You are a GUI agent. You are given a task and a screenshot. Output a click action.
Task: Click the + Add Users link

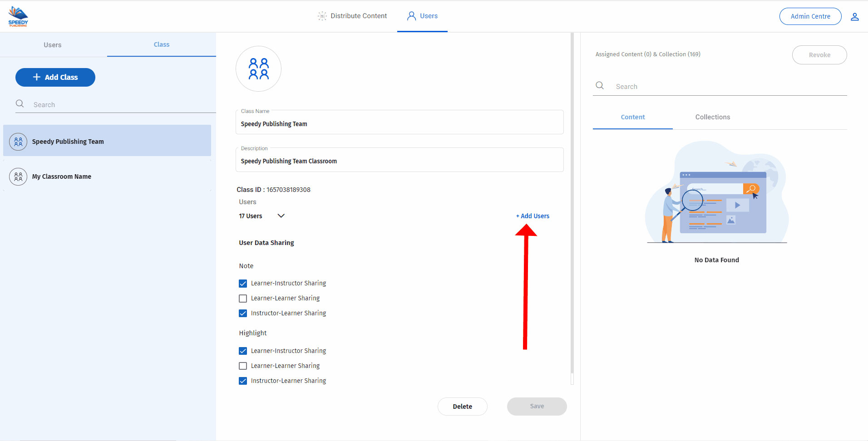pos(533,216)
